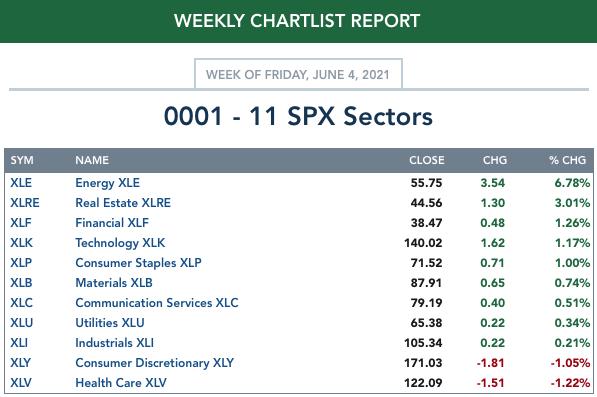Sort by the SYM column header
597x397 pixels.
[22, 160]
